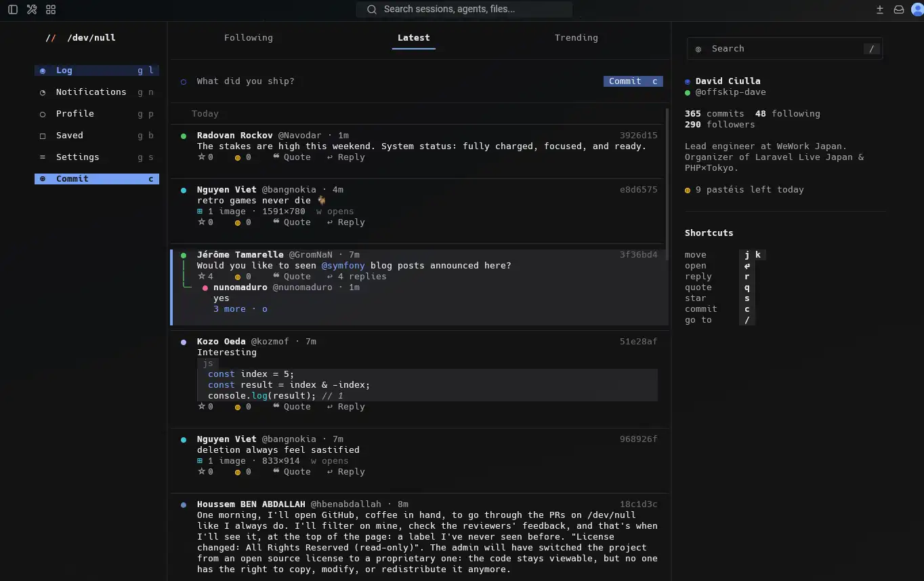Give a pastel coin to Radovan Rockov's post
Viewport: 924px width, 581px height.
click(x=243, y=157)
